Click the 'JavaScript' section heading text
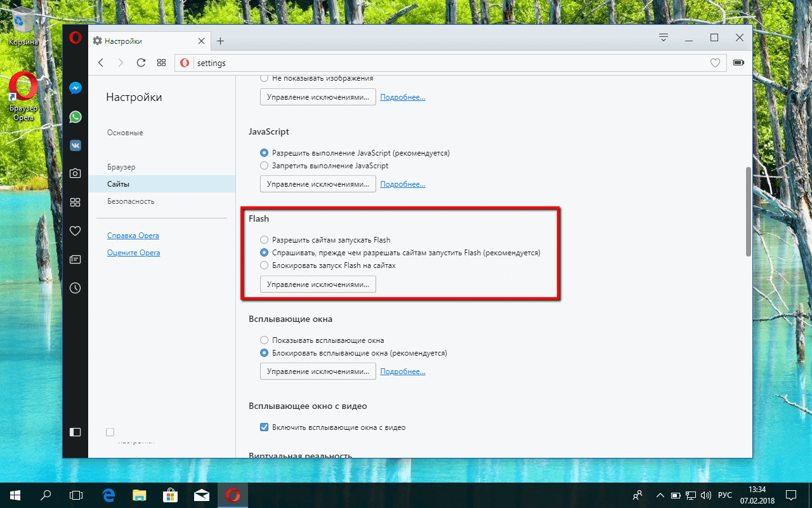Image resolution: width=812 pixels, height=508 pixels. pos(269,131)
